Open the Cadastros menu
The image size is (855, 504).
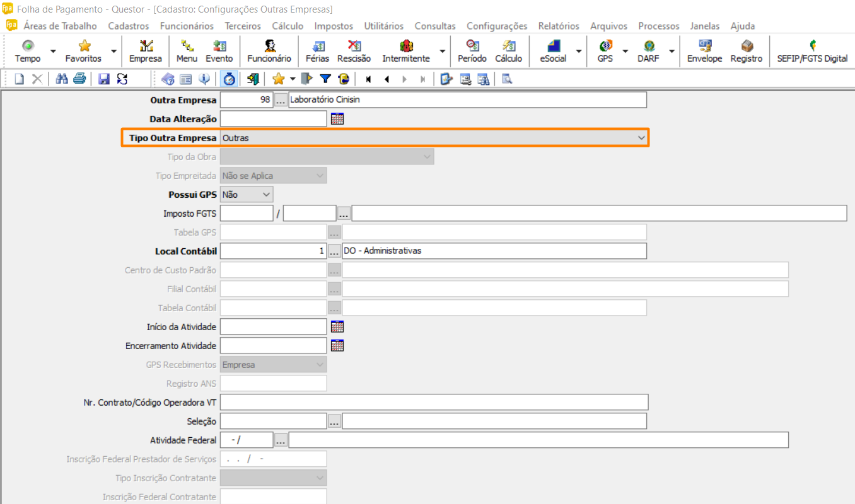click(129, 26)
